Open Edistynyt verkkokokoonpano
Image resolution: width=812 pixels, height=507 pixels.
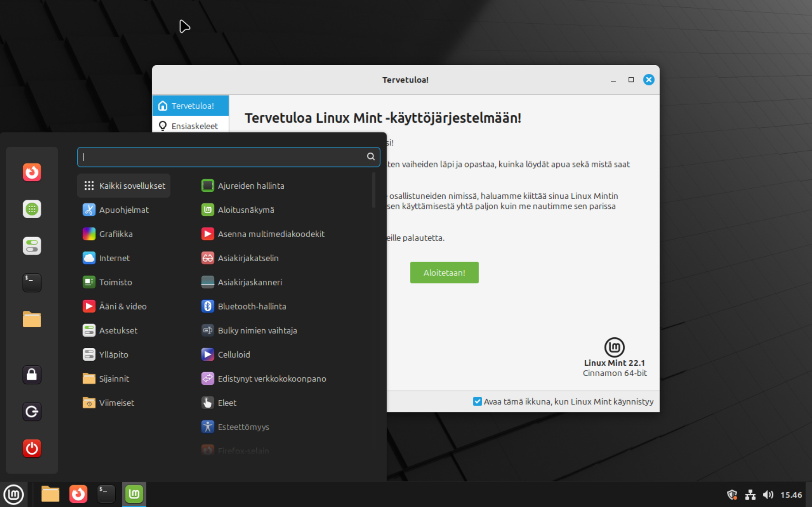pos(284,379)
